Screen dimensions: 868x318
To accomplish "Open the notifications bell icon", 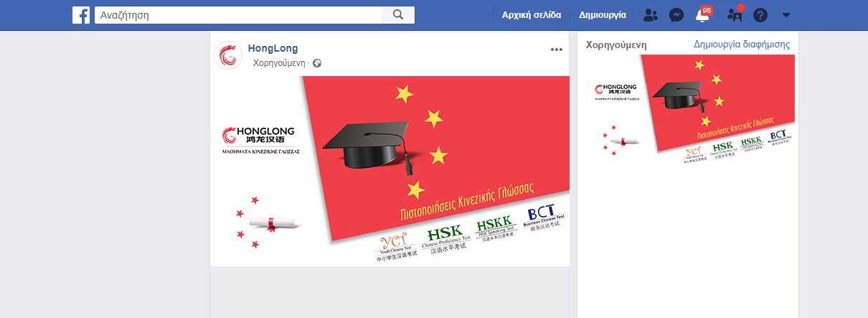I will (x=702, y=14).
